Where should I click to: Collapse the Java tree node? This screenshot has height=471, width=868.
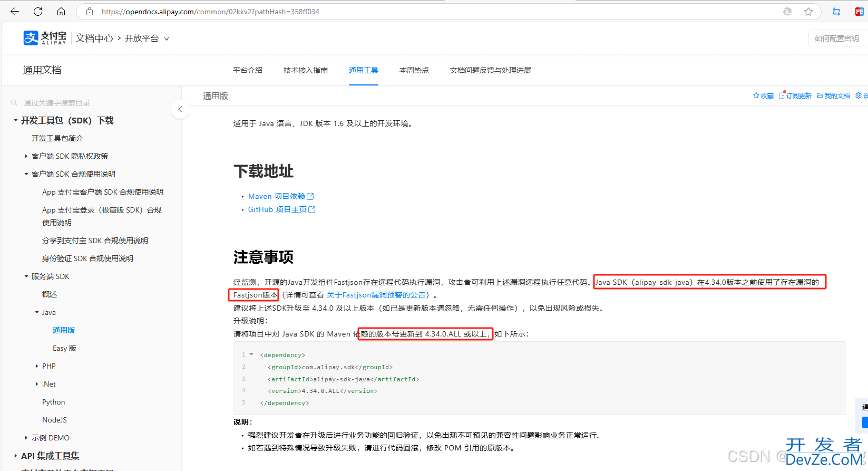click(37, 312)
